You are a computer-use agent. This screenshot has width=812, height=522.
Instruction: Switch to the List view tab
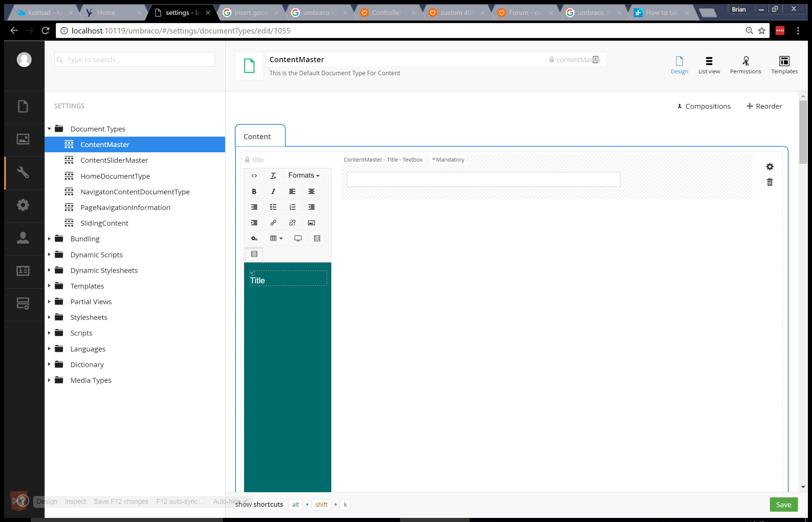point(709,65)
